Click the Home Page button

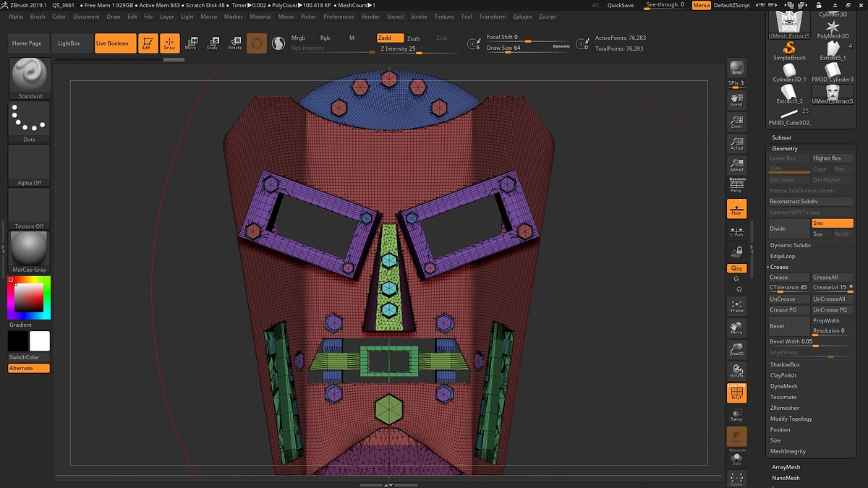[x=27, y=43]
